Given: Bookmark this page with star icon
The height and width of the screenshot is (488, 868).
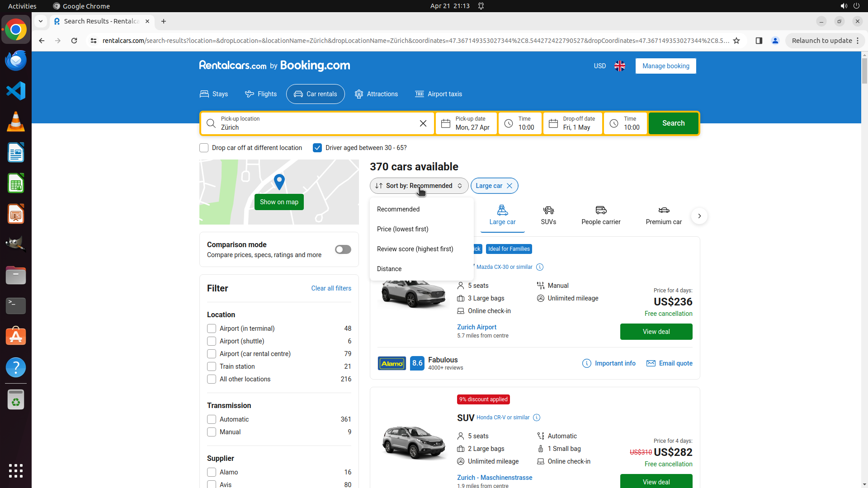Looking at the screenshot, I should tap(736, 41).
